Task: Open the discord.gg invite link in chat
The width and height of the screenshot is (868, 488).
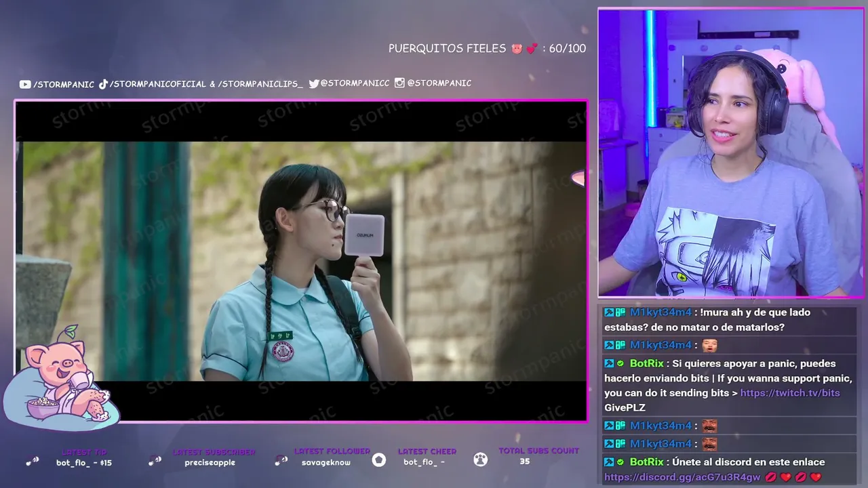Action: click(682, 477)
